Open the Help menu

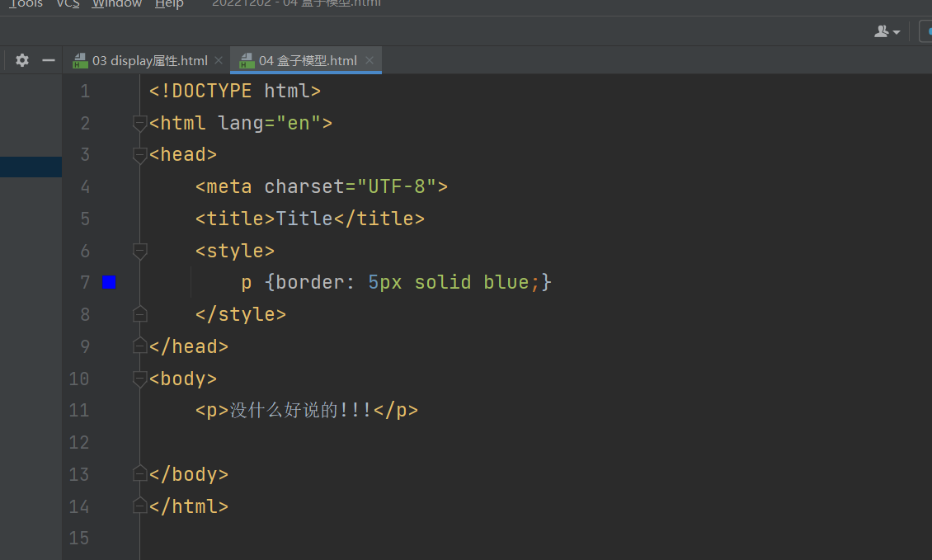tap(169, 4)
